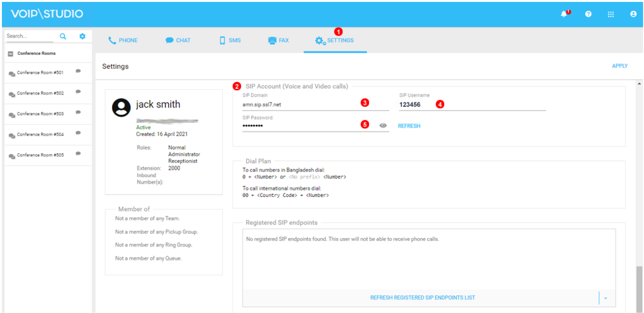644x313 pixels.
Task: Switch to the CHAT tab
Action: tap(178, 40)
